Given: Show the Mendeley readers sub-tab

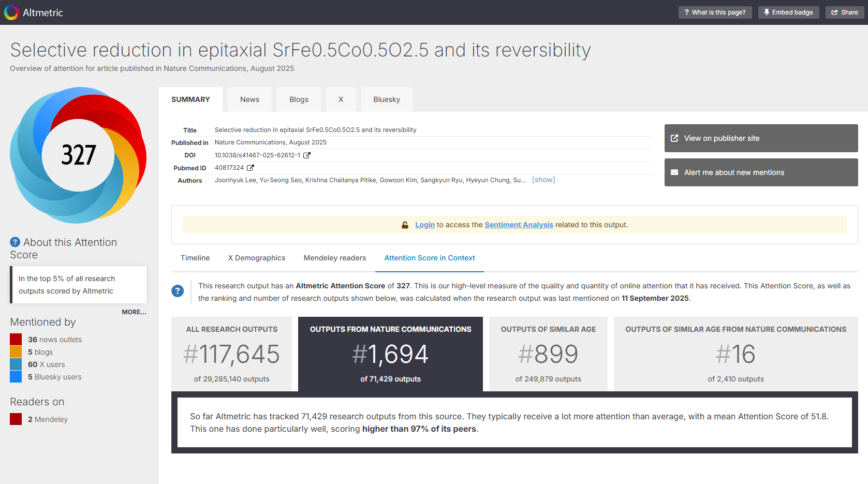Looking at the screenshot, I should (x=335, y=258).
